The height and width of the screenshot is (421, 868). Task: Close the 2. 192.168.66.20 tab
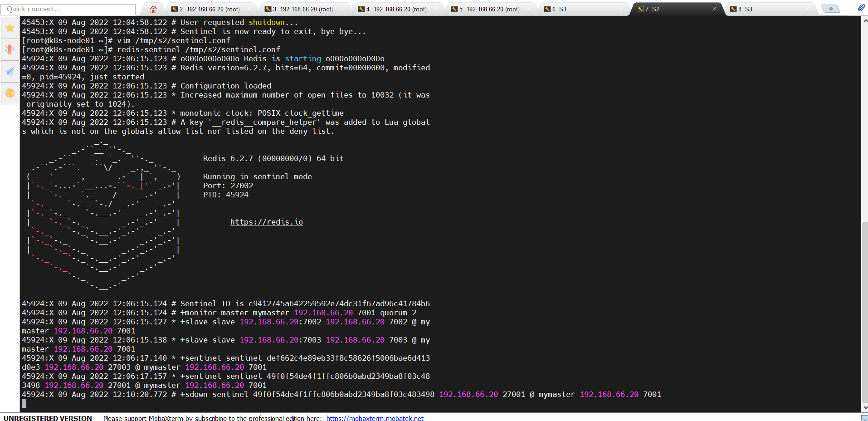point(249,9)
